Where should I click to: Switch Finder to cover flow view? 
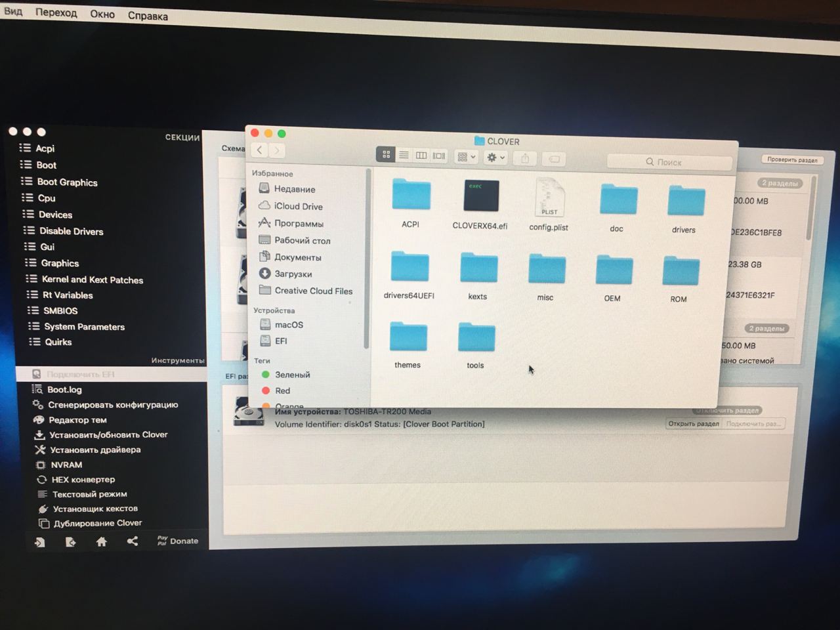(439, 156)
